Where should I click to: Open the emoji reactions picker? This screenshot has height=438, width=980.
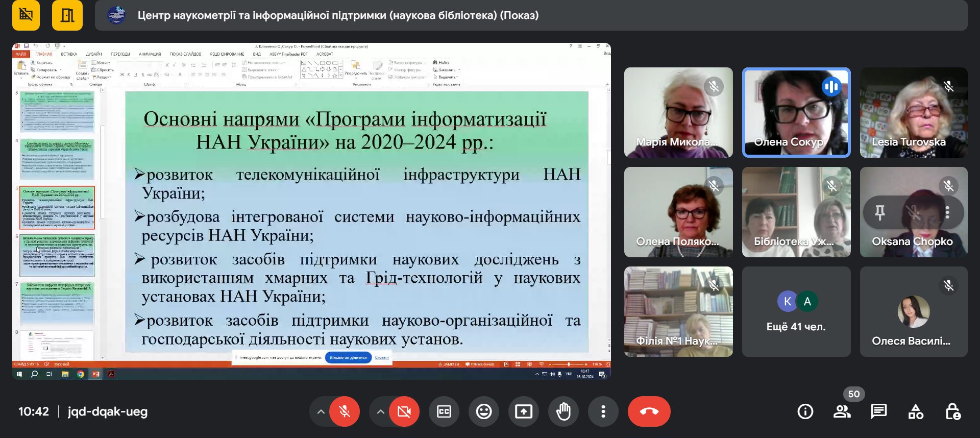pyautogui.click(x=483, y=411)
